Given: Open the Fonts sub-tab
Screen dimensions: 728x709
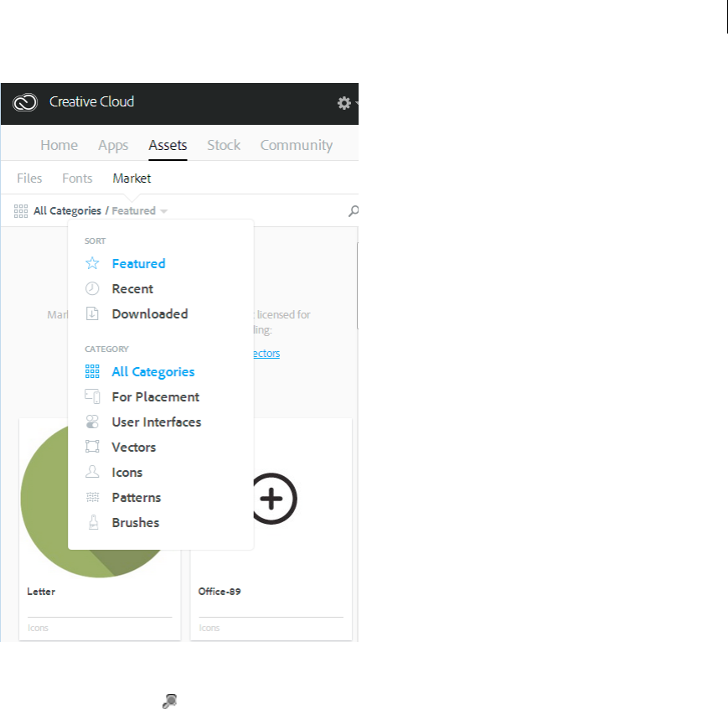Looking at the screenshot, I should pos(77,179).
